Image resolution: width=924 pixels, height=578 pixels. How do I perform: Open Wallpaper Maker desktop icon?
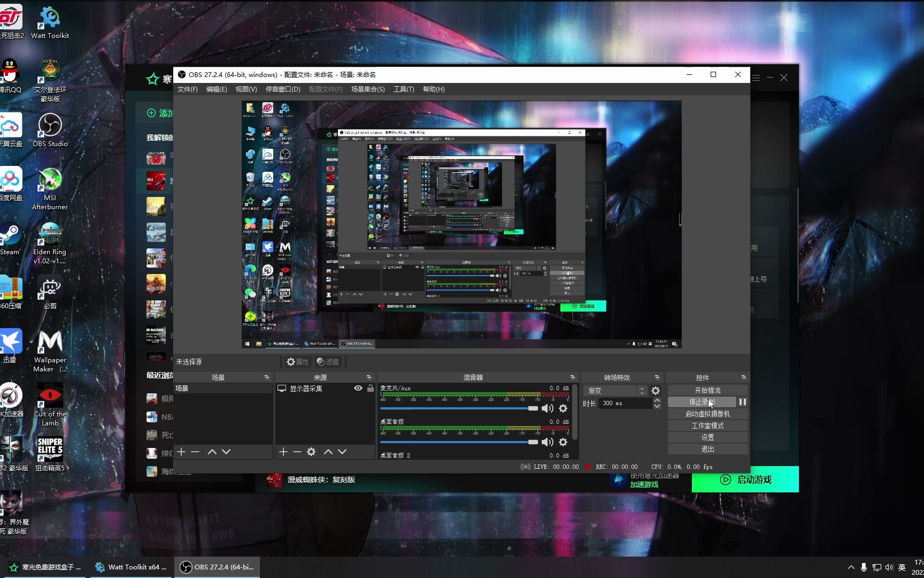50,351
